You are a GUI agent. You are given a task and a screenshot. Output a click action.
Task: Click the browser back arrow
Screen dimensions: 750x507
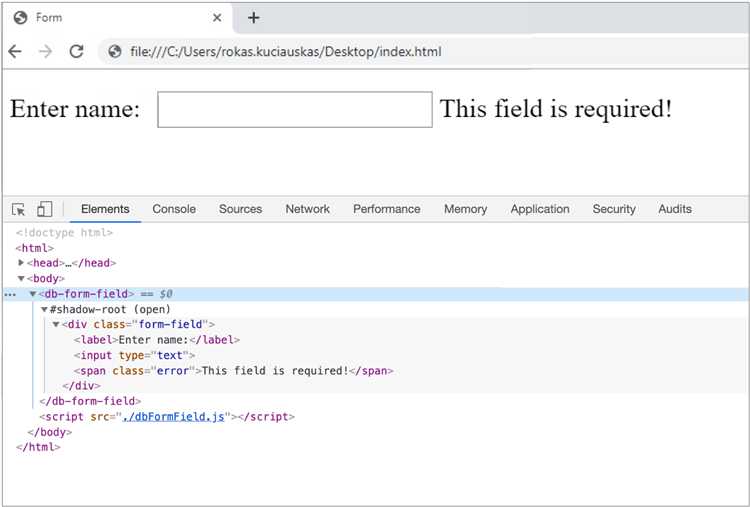[x=15, y=51]
